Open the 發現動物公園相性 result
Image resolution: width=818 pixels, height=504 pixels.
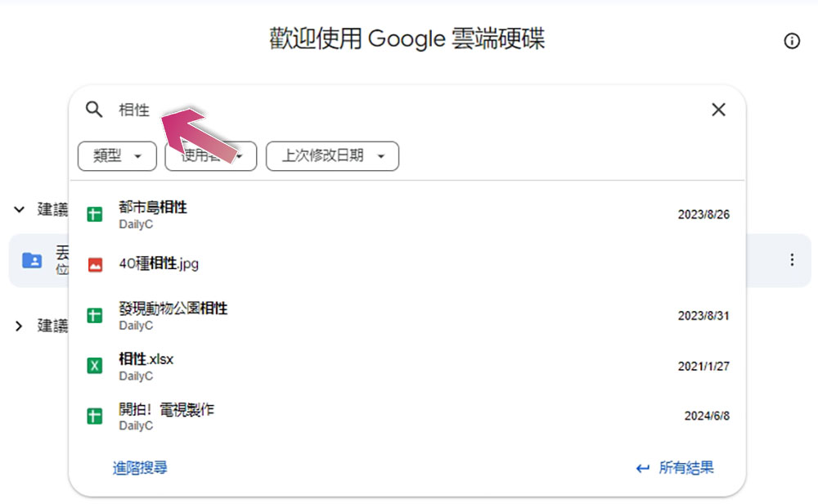coord(407,316)
